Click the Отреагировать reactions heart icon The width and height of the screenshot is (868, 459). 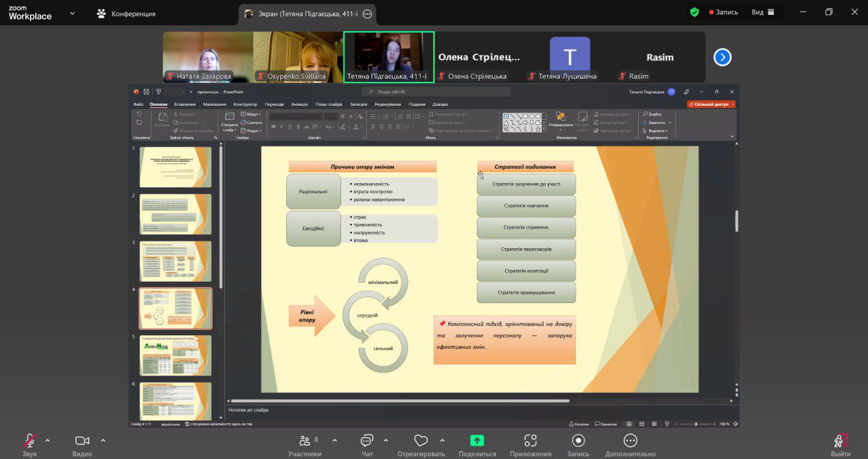(420, 441)
